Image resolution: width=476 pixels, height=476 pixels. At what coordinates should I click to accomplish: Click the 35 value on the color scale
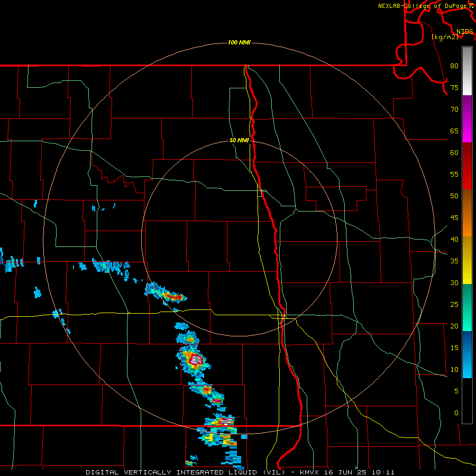(x=454, y=261)
